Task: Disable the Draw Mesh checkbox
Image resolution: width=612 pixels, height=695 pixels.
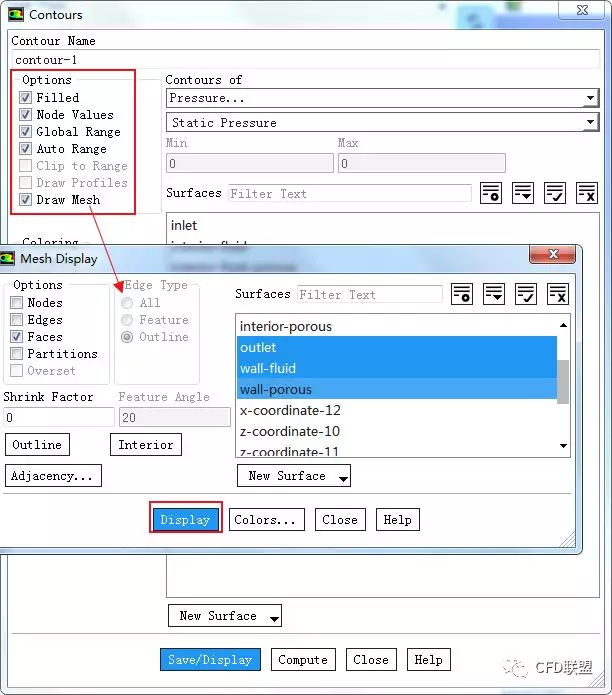Action: point(26,200)
